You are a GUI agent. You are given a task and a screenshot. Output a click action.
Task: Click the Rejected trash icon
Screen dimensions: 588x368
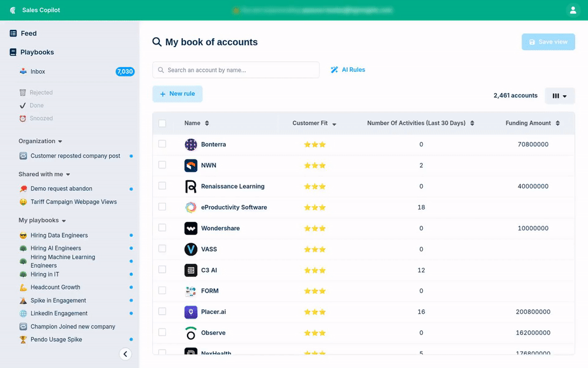(23, 92)
